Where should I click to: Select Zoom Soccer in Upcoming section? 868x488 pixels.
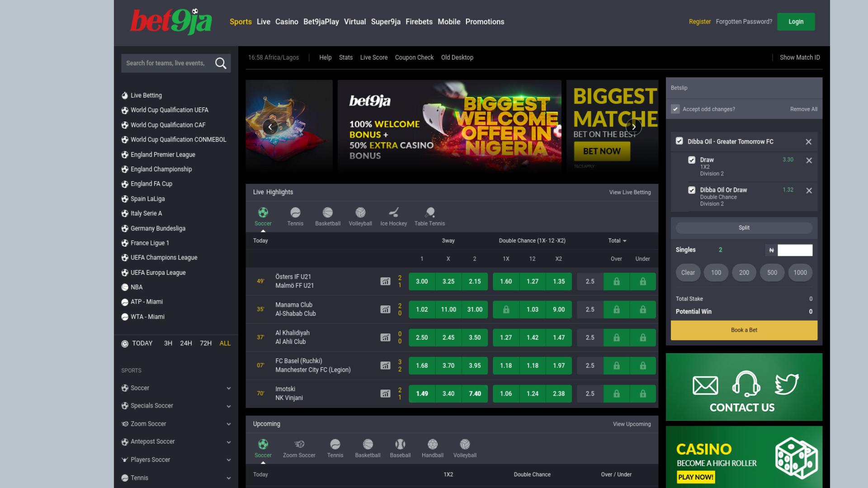(x=299, y=448)
